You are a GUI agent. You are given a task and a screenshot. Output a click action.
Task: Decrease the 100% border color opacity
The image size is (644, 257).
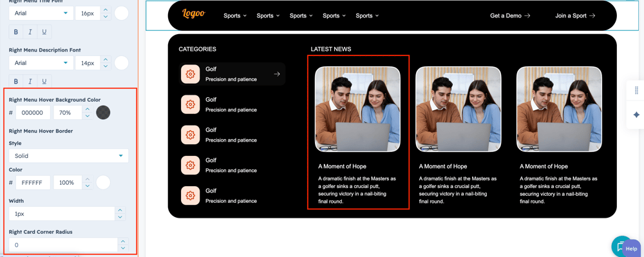[x=87, y=186]
